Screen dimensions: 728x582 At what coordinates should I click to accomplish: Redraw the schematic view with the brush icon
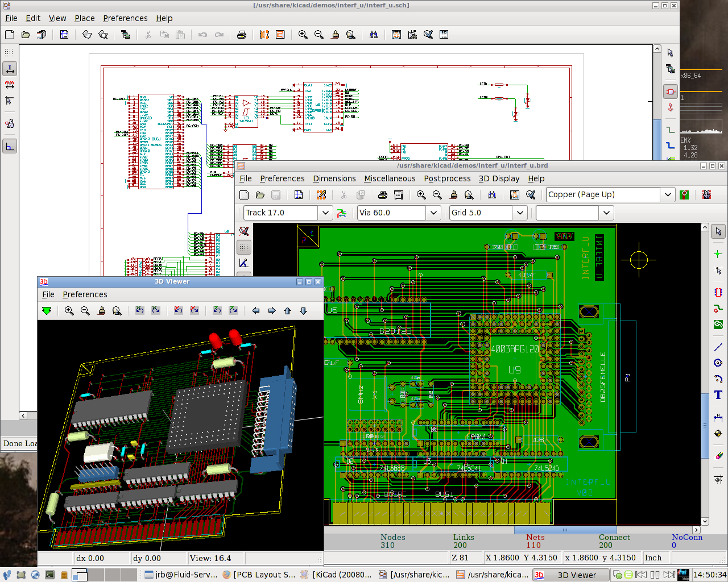click(x=335, y=35)
